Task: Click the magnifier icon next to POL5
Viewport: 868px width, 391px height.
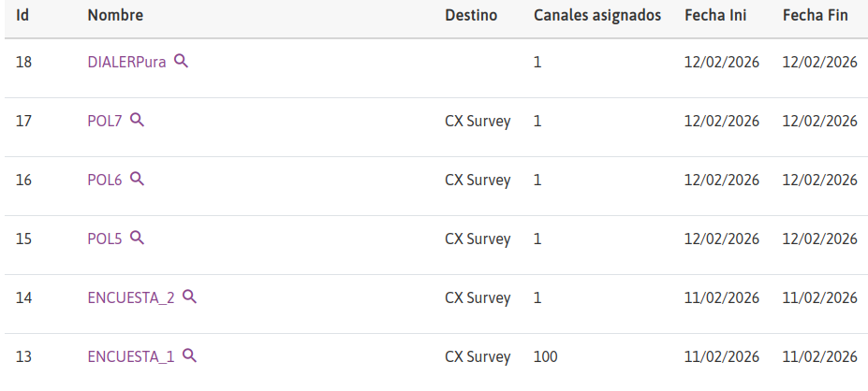Action: tap(137, 238)
